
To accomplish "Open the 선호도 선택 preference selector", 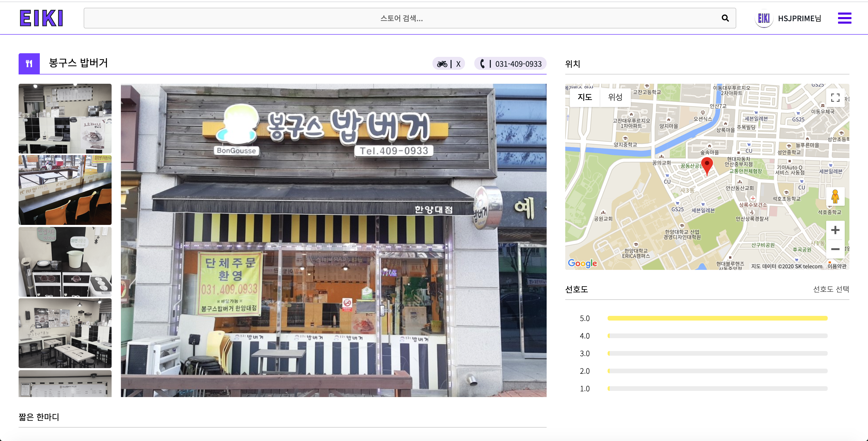I will point(831,289).
